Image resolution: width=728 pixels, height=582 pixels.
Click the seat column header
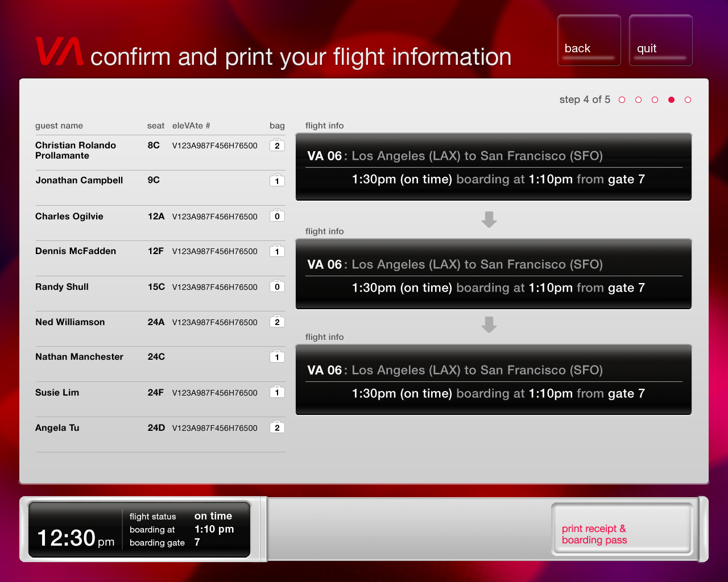156,126
